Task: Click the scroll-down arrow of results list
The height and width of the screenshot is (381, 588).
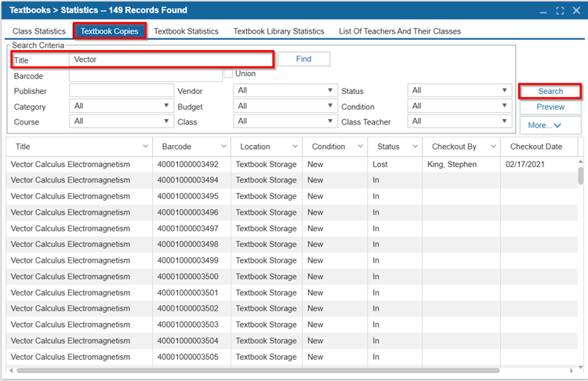Action: 580,367
